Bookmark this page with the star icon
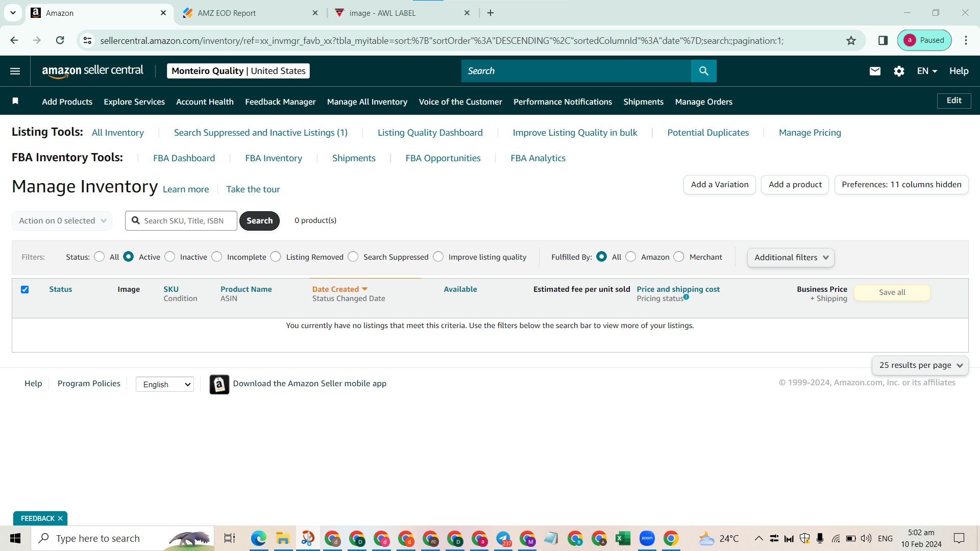This screenshot has height=551, width=980. tap(851, 40)
